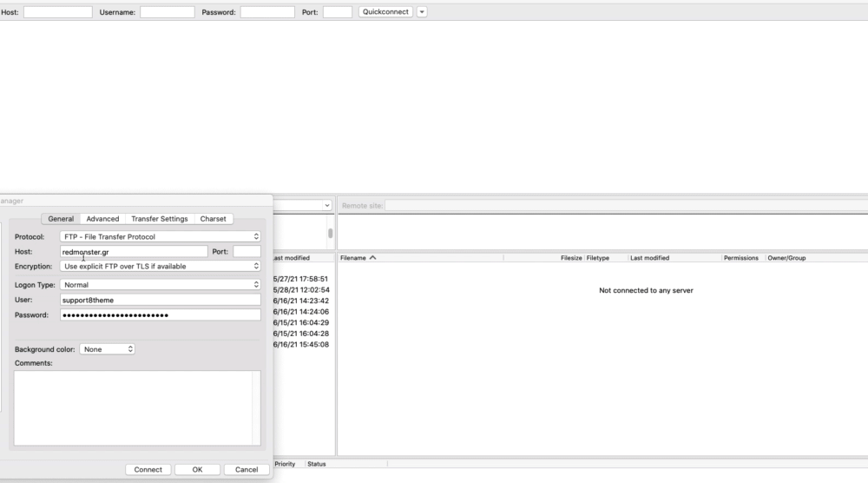Select local entry dated 6/16/21 14:24:06

[x=300, y=312]
